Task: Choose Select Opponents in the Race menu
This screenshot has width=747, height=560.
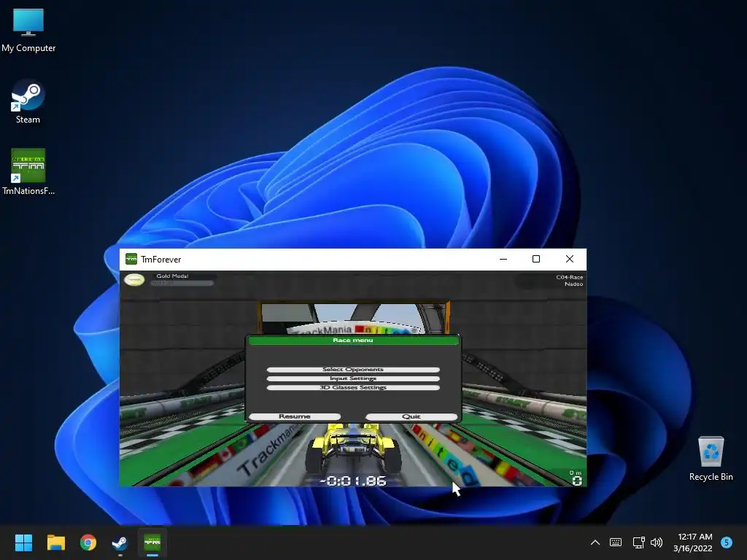Action: (353, 370)
